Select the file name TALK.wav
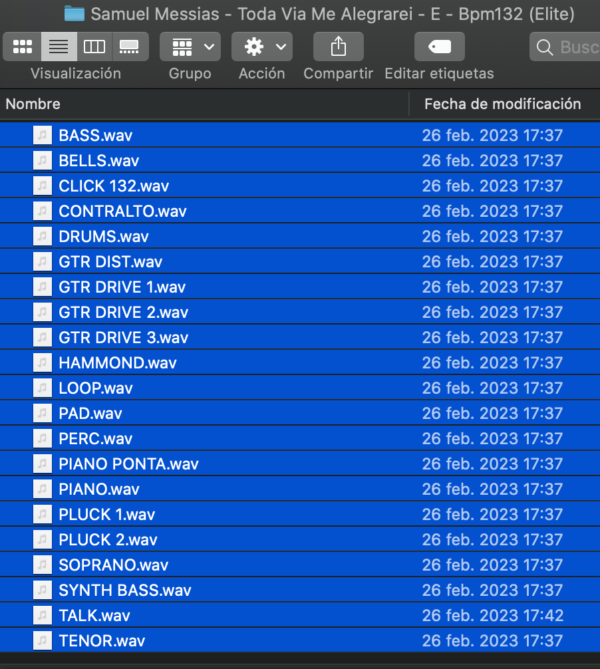600x669 pixels. coord(95,615)
